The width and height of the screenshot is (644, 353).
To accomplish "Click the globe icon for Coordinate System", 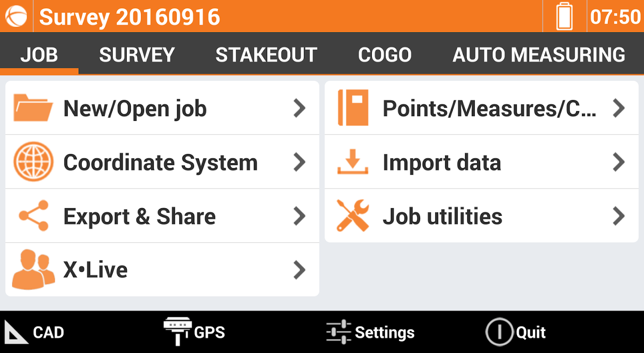I will [33, 162].
